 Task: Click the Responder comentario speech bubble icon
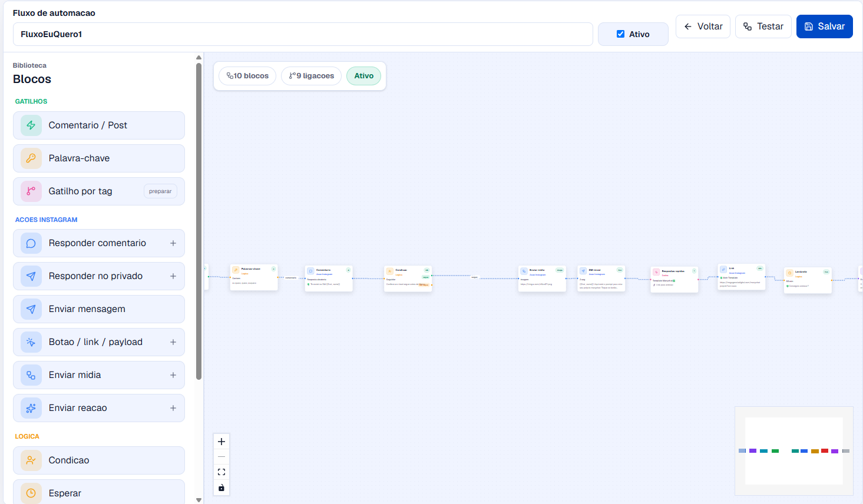tap(31, 243)
